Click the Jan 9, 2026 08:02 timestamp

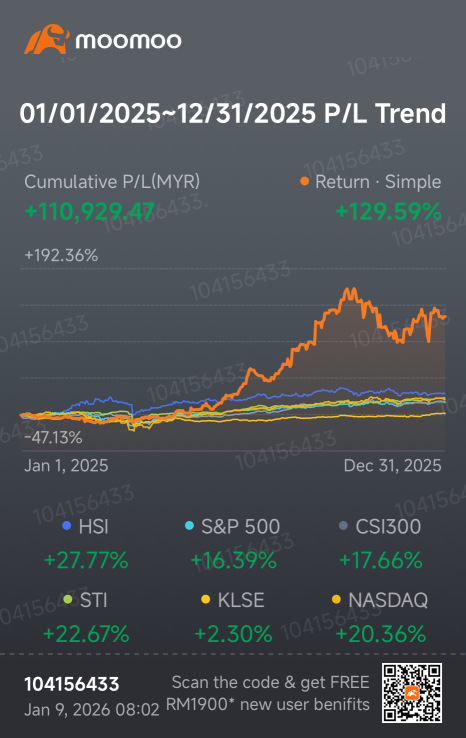(92, 710)
